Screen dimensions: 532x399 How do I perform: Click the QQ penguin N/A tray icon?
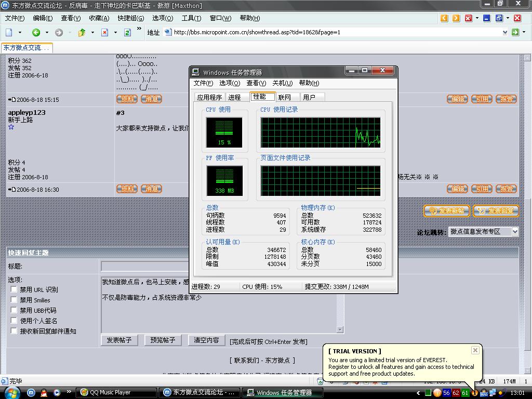pos(484,393)
